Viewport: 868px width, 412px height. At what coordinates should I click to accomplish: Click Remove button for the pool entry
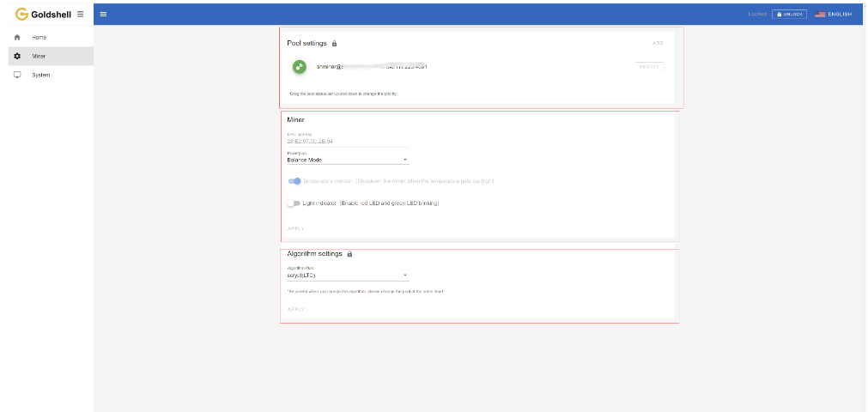click(x=649, y=67)
